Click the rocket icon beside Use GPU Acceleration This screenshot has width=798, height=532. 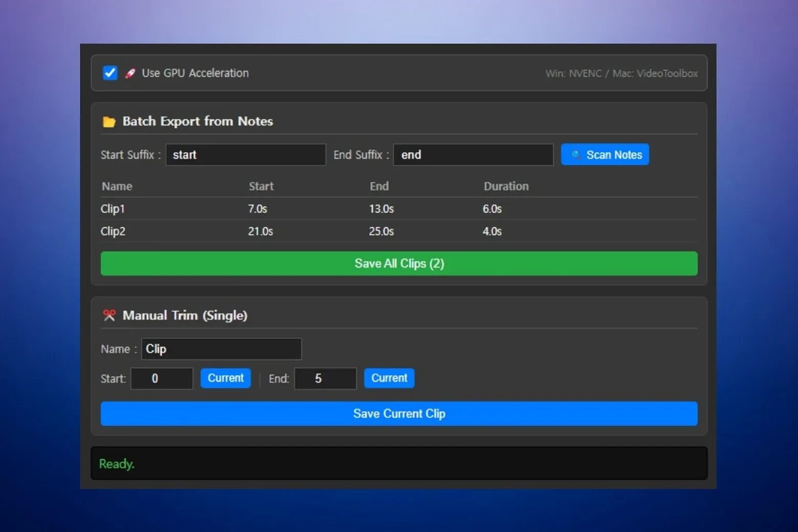(x=130, y=73)
